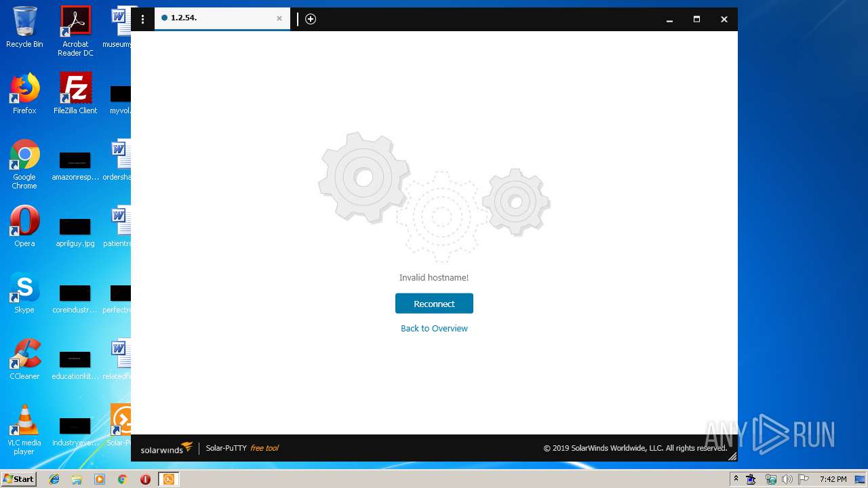Screen dimensions: 868x488
Task: Select the amazonresp... desktop file
Action: point(75,166)
